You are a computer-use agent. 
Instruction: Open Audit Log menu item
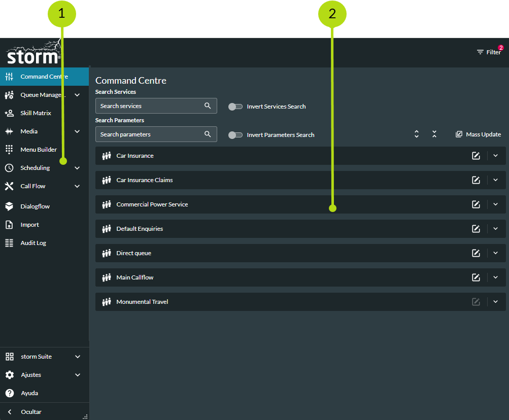(45, 243)
